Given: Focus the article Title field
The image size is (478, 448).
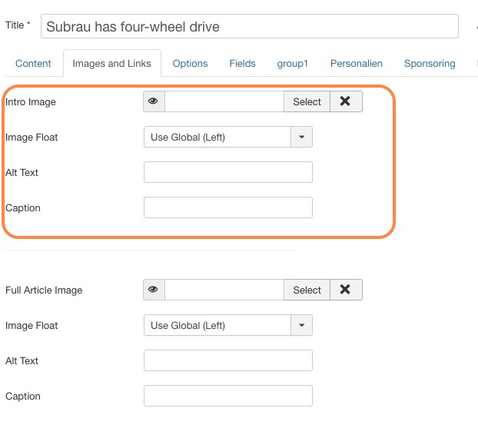Looking at the screenshot, I should [250, 26].
